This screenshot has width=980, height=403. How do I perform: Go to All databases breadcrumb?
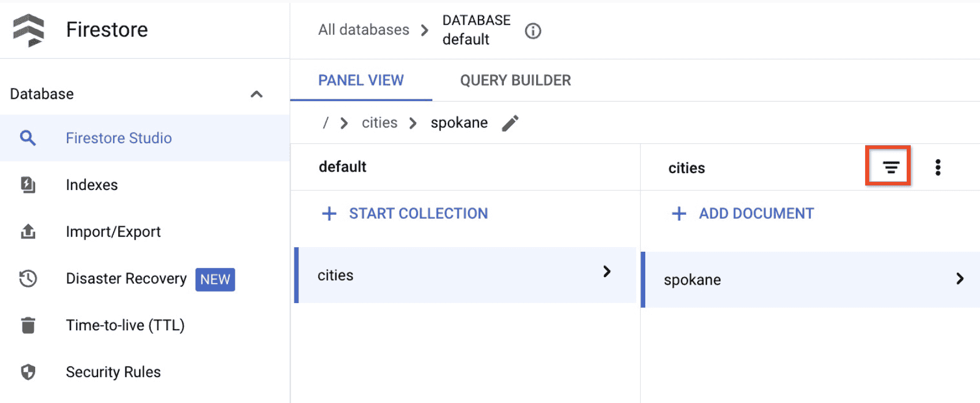(364, 30)
